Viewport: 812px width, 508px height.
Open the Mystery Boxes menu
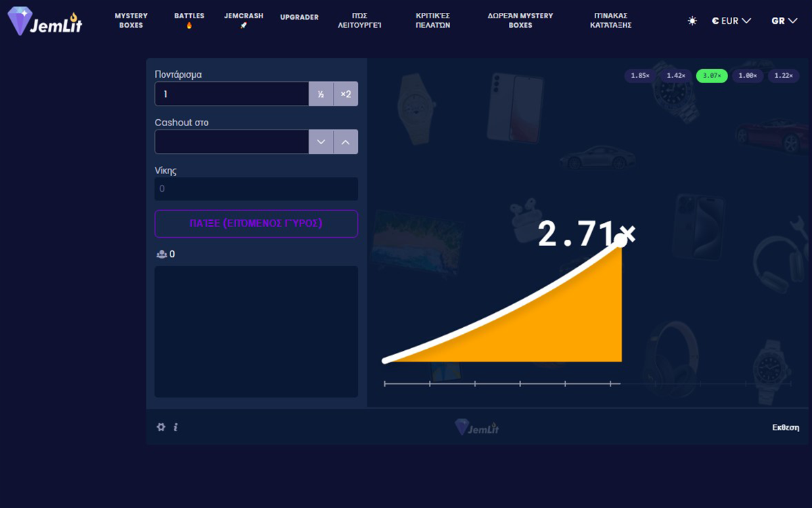[x=131, y=20]
